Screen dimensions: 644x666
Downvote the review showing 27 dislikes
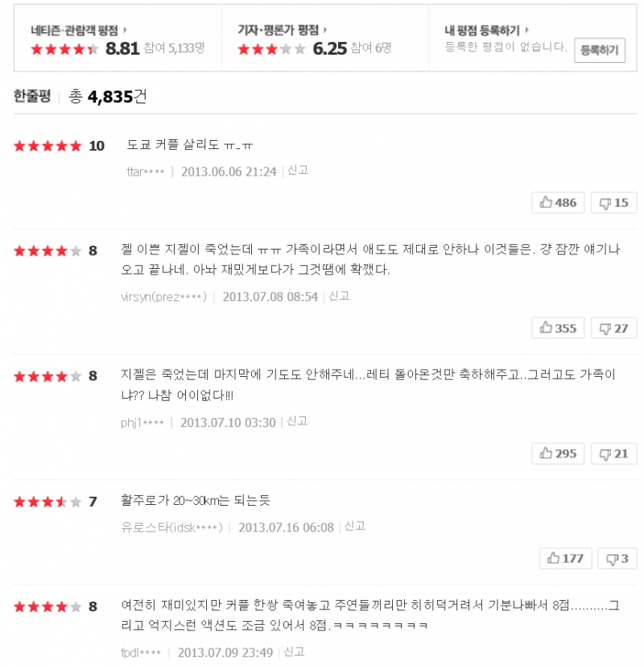pos(613,328)
